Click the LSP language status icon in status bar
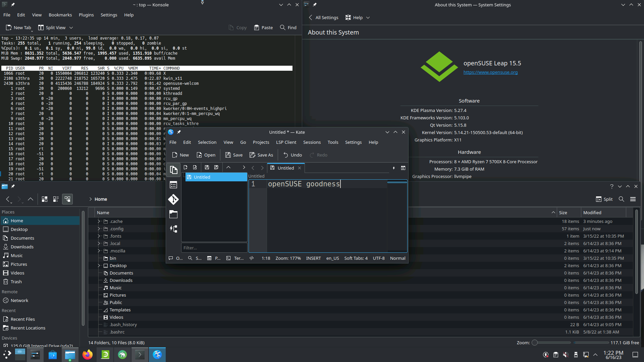Screen dimensions: 644x362 point(251,258)
